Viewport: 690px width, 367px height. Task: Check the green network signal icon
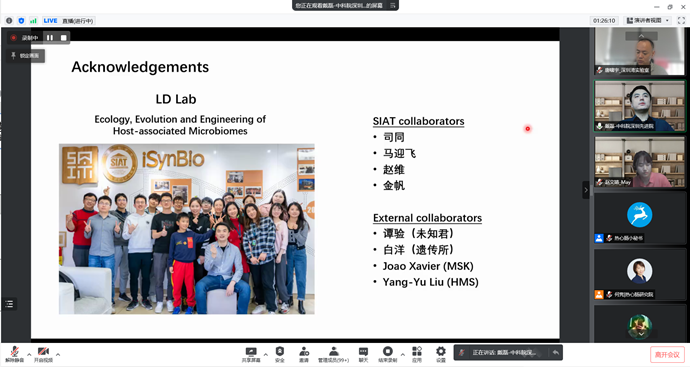coord(33,21)
